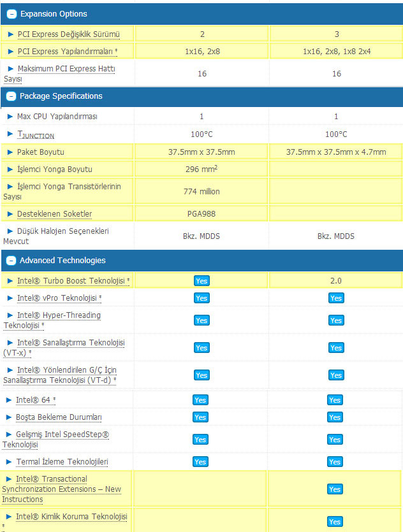Expand Paket Boyutu row arrow
This screenshot has height=532, width=403.
click(10, 152)
